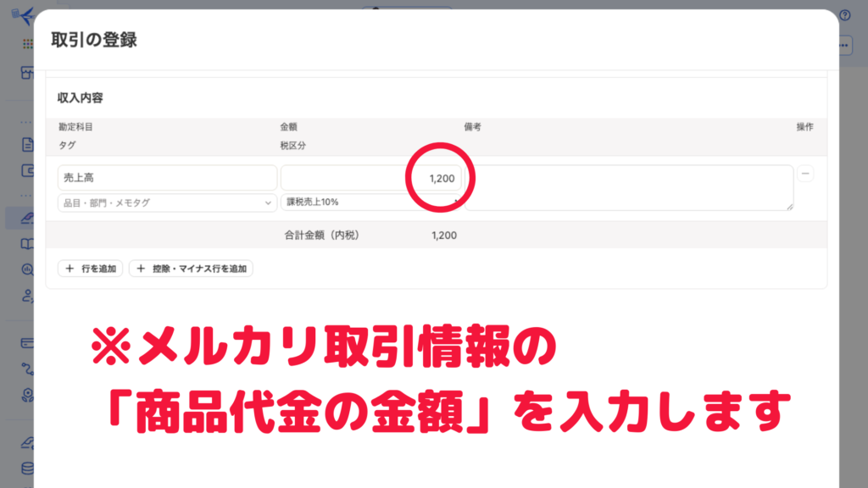Click the freee swallow logo
868x488 pixels.
[25, 16]
